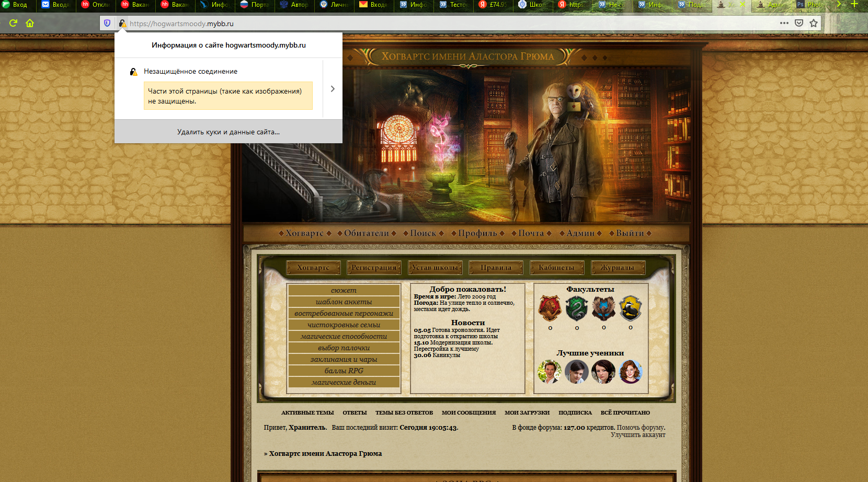
Task: Click the Slytherin house crest
Action: pyautogui.click(x=577, y=308)
